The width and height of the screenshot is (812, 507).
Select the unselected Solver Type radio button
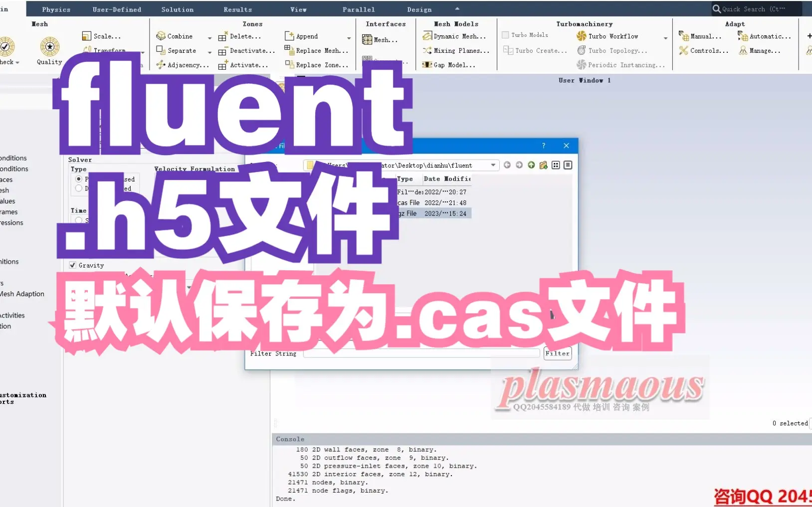[78, 188]
